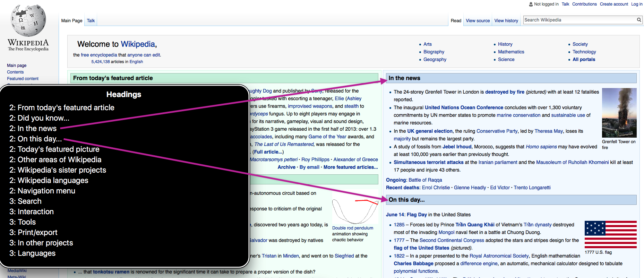Open the Society portal link

[580, 44]
